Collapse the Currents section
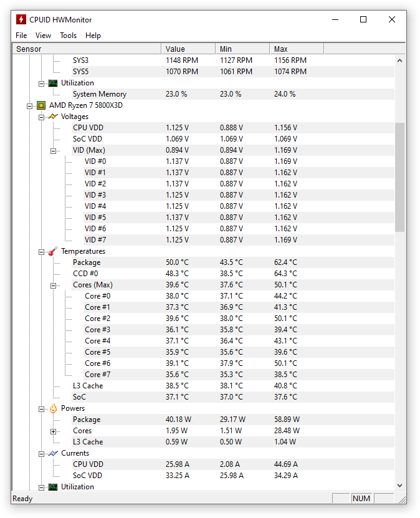 (x=41, y=454)
